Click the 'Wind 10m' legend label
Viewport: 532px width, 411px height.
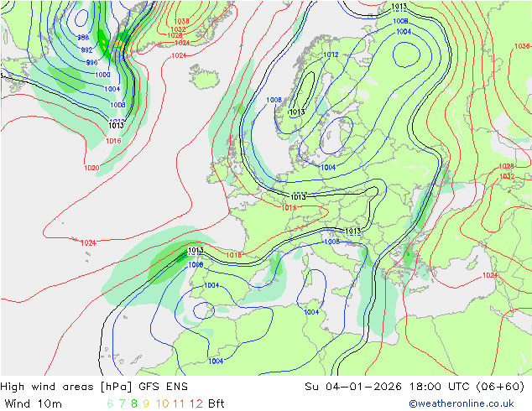click(34, 403)
